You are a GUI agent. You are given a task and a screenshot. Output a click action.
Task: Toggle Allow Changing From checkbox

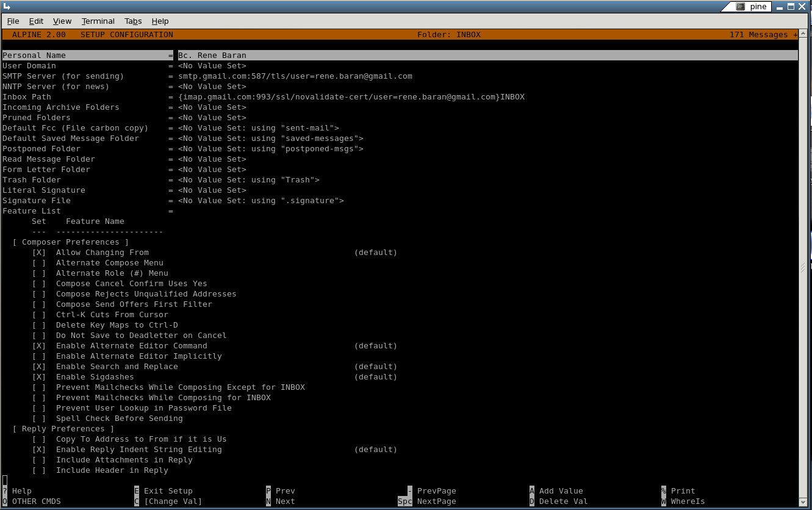tap(39, 253)
